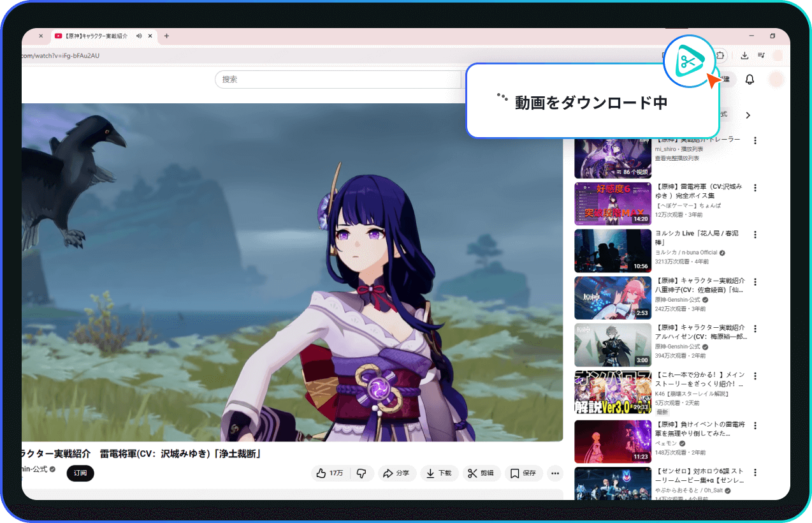Dislike the video with thumbs-down

coord(361,473)
